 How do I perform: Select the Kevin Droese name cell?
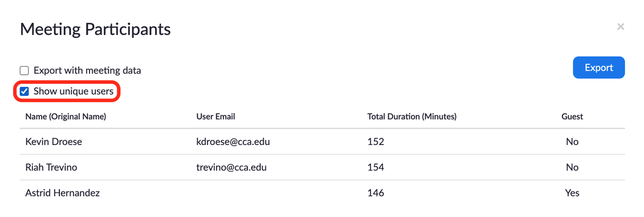click(x=54, y=142)
